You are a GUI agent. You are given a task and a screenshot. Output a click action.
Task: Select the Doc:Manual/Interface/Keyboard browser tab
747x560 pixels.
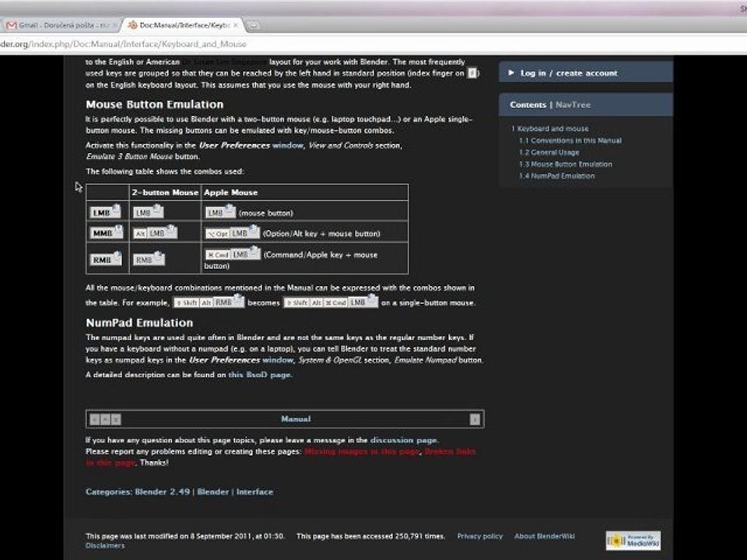(x=184, y=25)
